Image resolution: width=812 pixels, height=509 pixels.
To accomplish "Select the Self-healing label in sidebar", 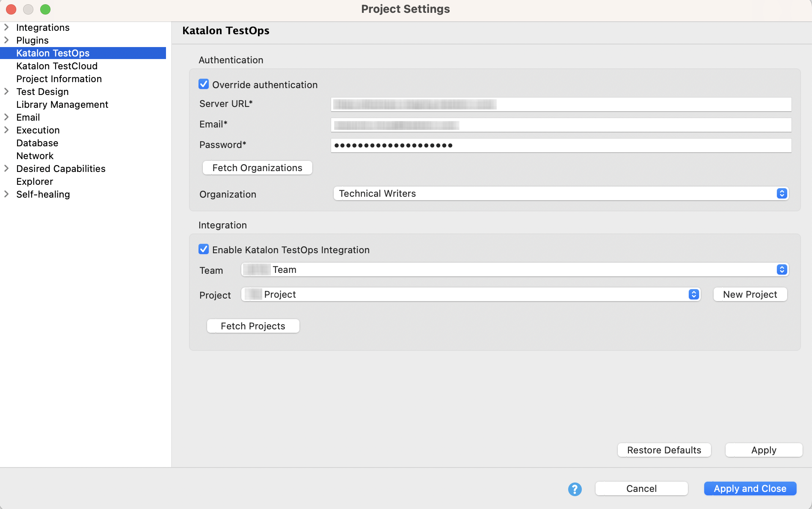I will pos(43,194).
